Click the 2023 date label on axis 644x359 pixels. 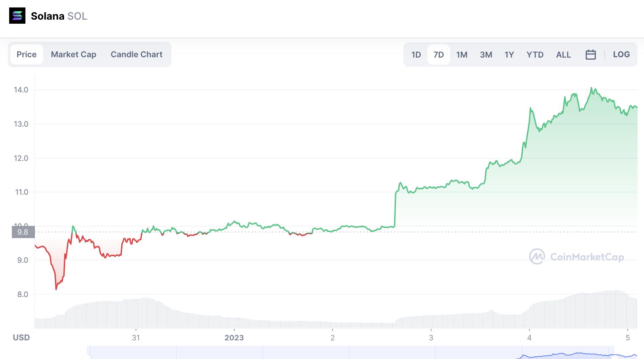click(x=234, y=338)
